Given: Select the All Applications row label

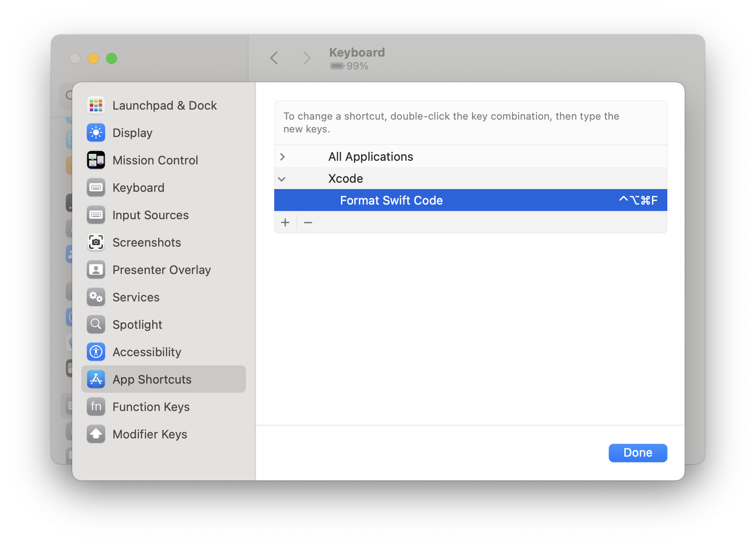Looking at the screenshot, I should [371, 157].
